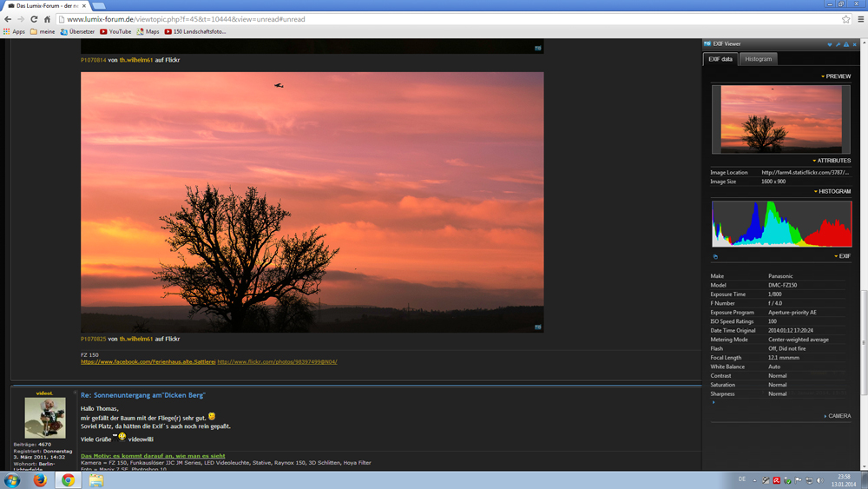Viewport: 868px width, 489px height.
Task: Open 'Das Motiv: es kommt darauf an' signature link
Action: 153,456
